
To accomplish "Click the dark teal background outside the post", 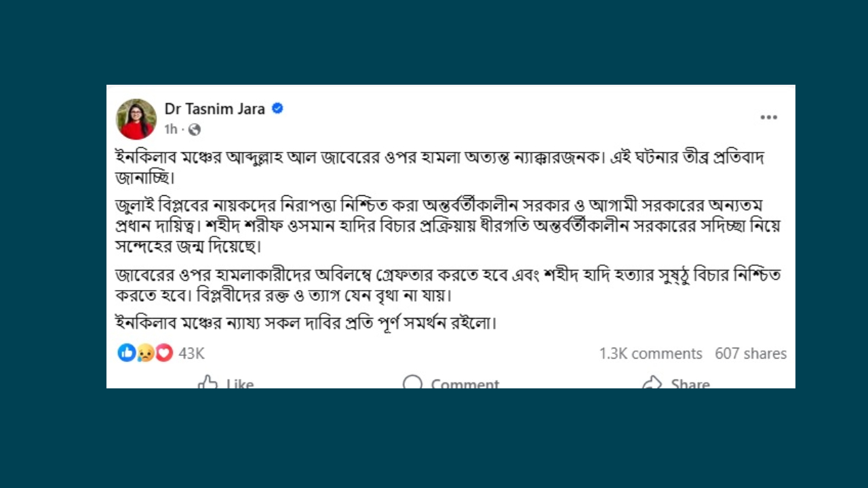I will [x=434, y=441].
